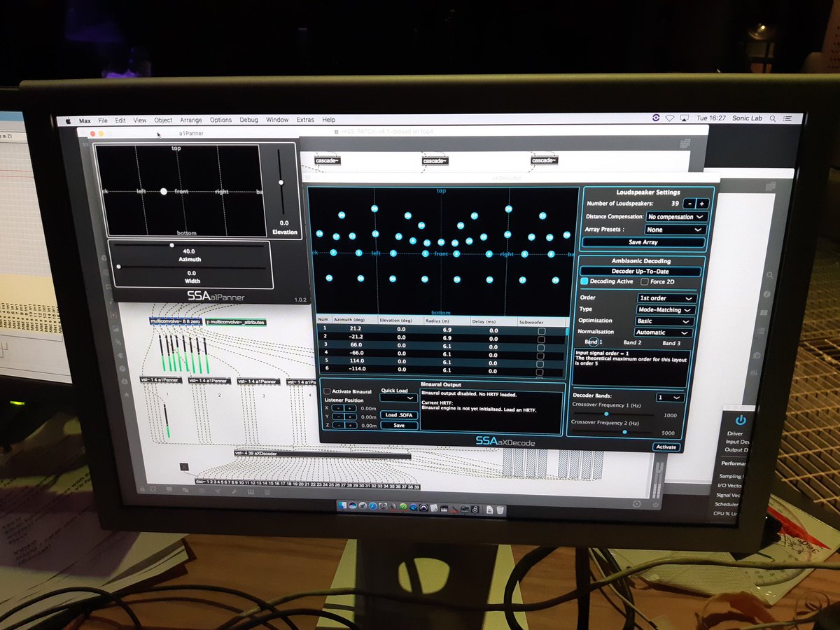Open the Wi-Fi status menu
This screenshot has height=630, width=840.
669,118
